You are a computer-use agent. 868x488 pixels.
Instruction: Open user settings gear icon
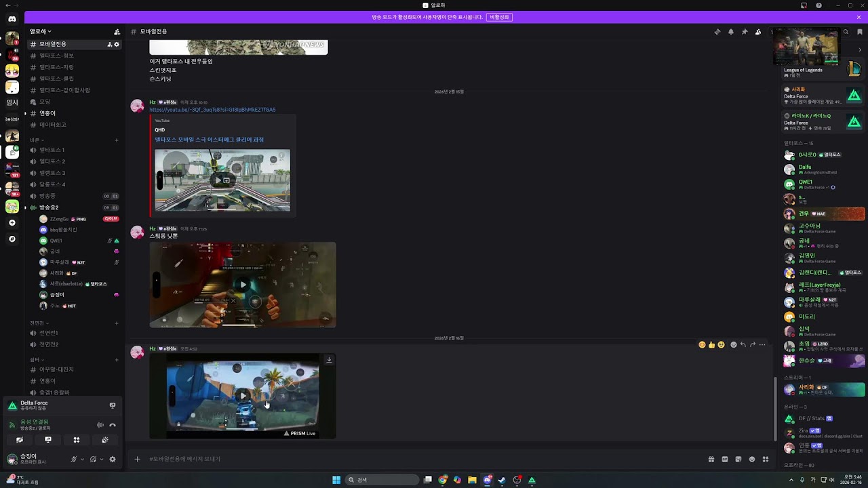(113, 459)
